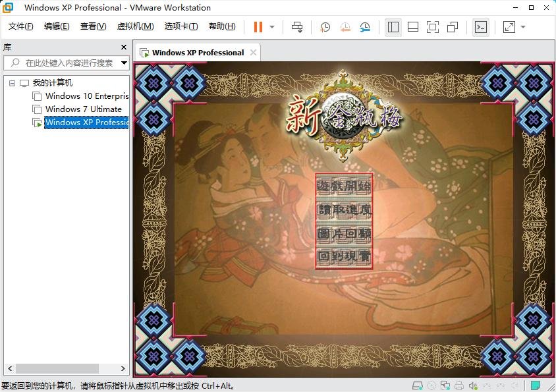Enter full screen mode
The height and width of the screenshot is (392, 556).
point(433,27)
